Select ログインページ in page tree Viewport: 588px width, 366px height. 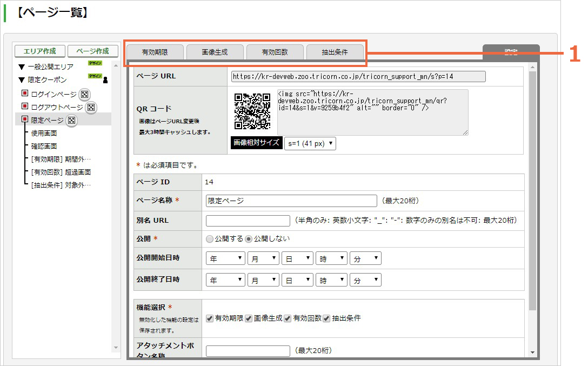point(54,95)
